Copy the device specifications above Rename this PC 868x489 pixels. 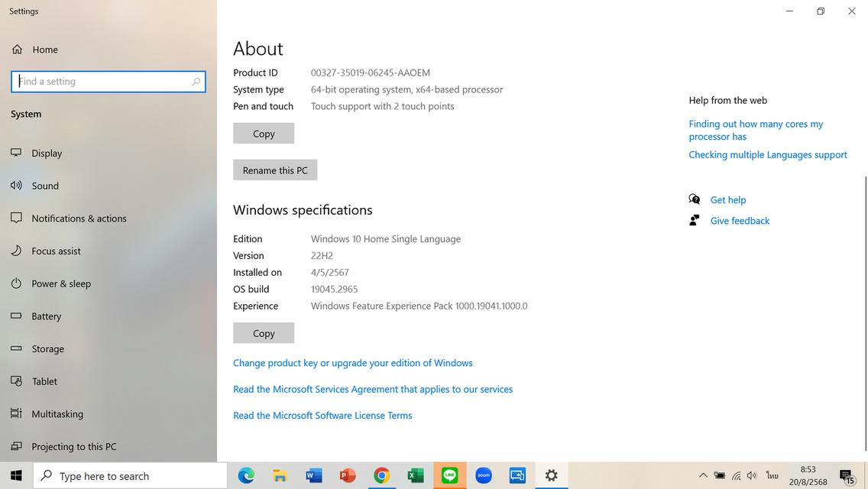point(264,134)
